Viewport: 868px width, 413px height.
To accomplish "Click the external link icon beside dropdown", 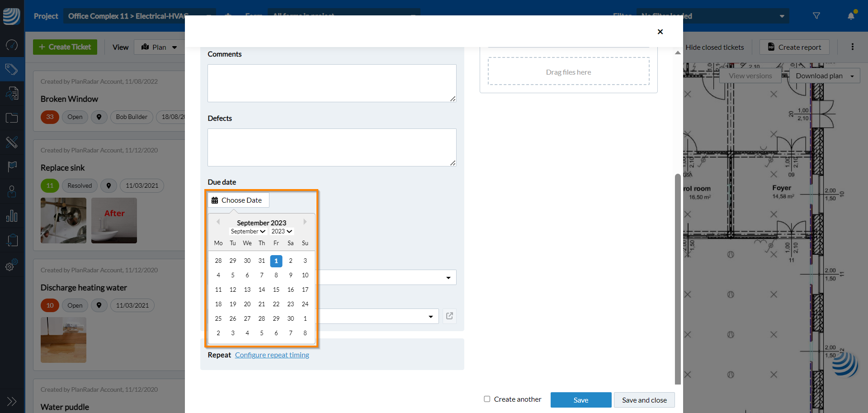I will 449,316.
